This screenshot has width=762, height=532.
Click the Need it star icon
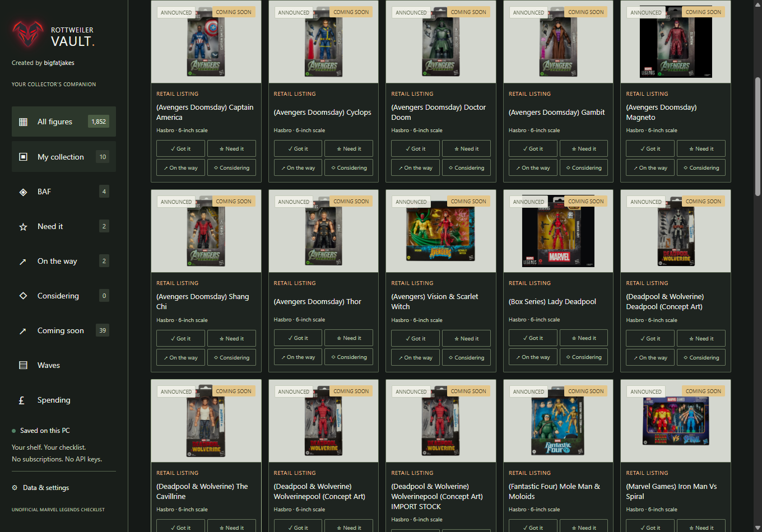pyautogui.click(x=23, y=227)
